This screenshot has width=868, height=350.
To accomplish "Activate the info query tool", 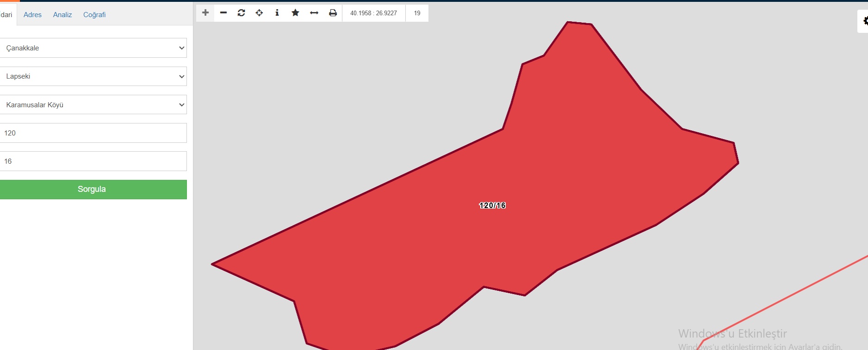I will (x=277, y=13).
